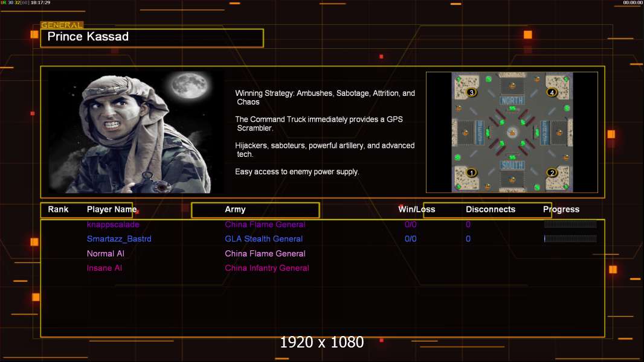The height and width of the screenshot is (362, 644).
Task: Select start position 1 on the map
Action: click(471, 173)
